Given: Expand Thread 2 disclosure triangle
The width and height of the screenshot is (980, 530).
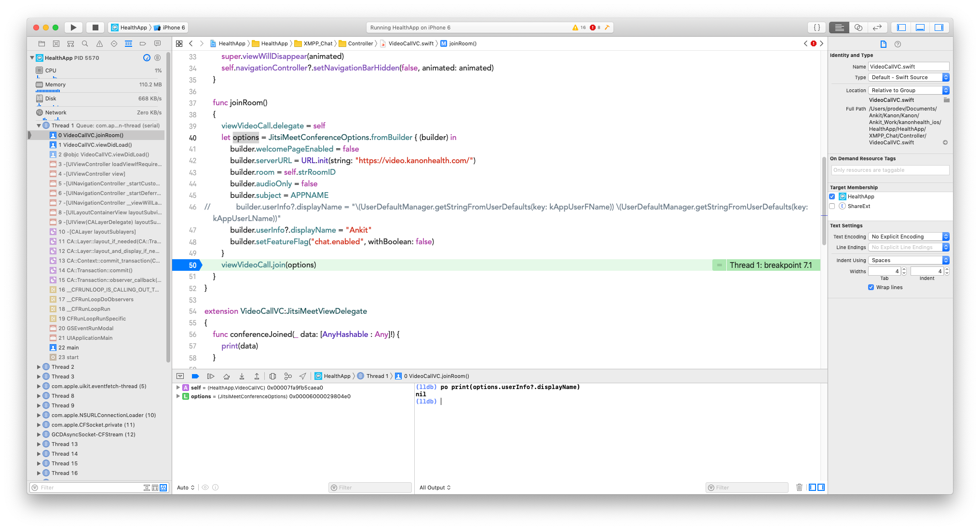Looking at the screenshot, I should (39, 367).
